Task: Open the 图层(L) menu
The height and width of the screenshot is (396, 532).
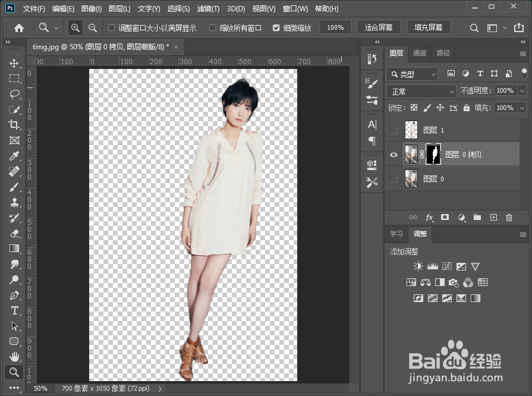Action: (x=119, y=9)
